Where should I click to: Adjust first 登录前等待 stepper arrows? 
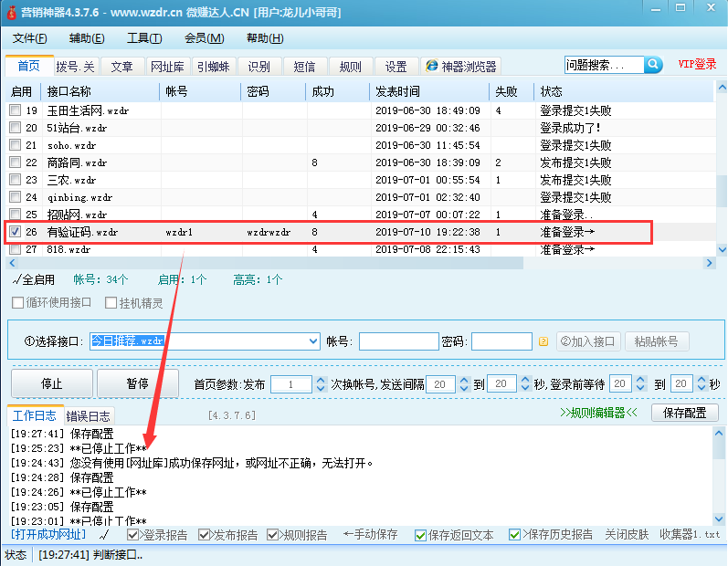[640, 383]
